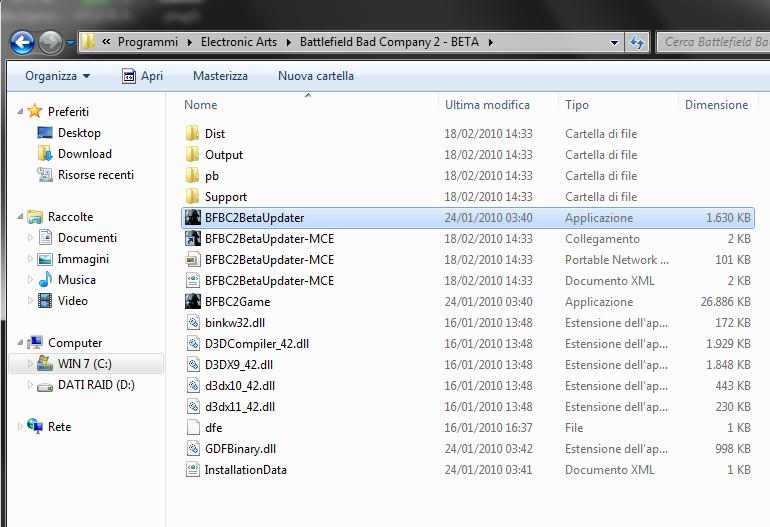Select the BFBC2BetaUpdater application icon

[x=192, y=218]
